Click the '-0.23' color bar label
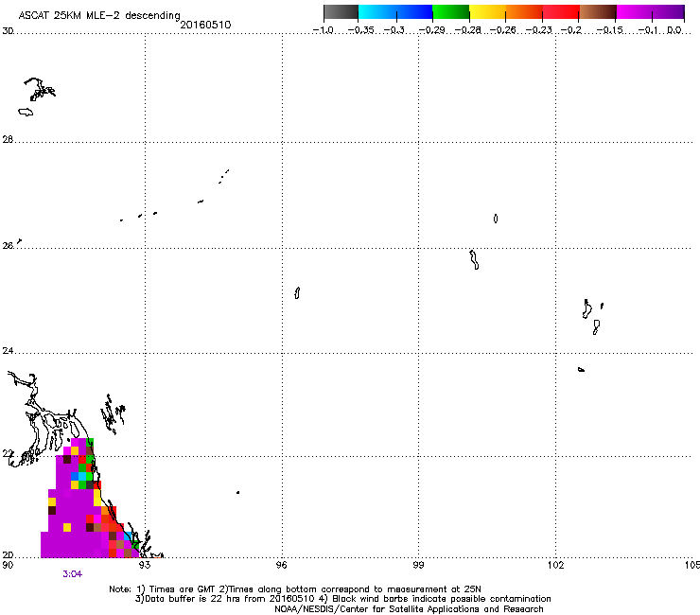The image size is (700, 615). (539, 30)
